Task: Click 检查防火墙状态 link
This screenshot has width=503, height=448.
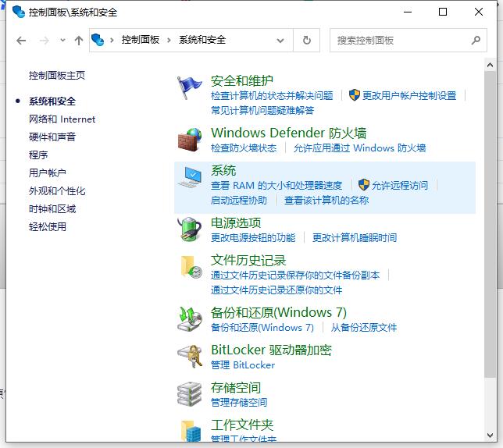Action: tap(244, 148)
